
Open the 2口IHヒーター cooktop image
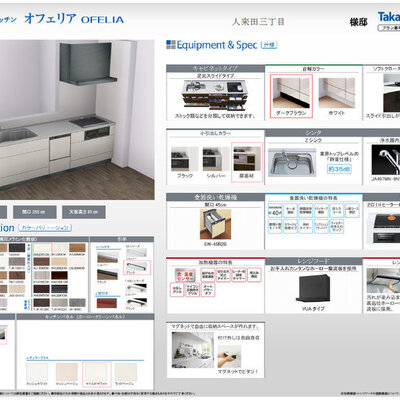383,228
